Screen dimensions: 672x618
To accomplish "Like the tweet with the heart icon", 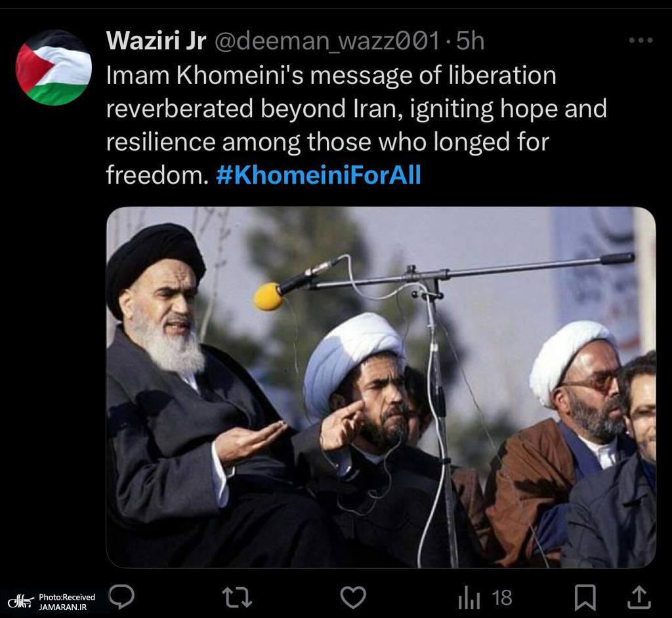I will (353, 597).
